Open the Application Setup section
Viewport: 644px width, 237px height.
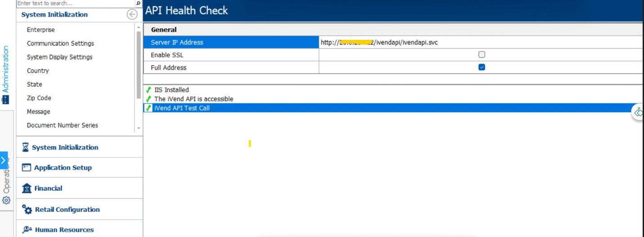(x=80, y=168)
